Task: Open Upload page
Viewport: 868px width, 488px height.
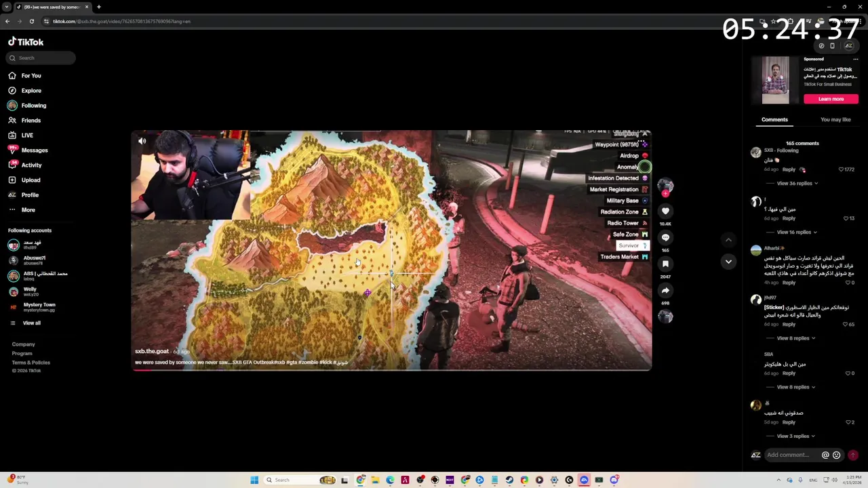Action: click(x=24, y=180)
